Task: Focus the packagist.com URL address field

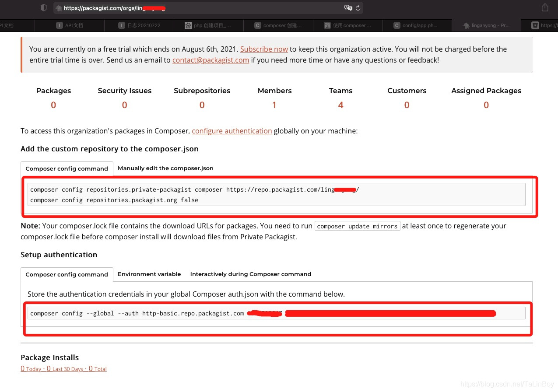Action: pos(208,8)
